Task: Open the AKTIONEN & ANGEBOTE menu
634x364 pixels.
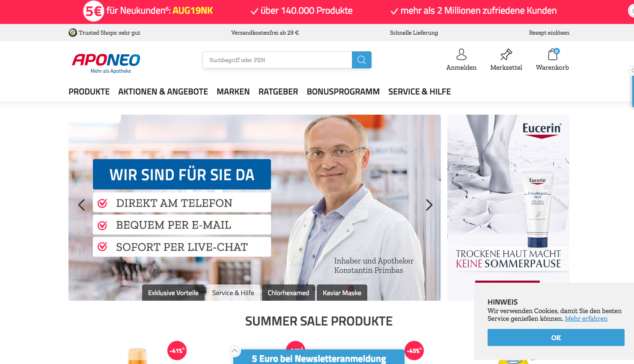Action: [x=163, y=92]
